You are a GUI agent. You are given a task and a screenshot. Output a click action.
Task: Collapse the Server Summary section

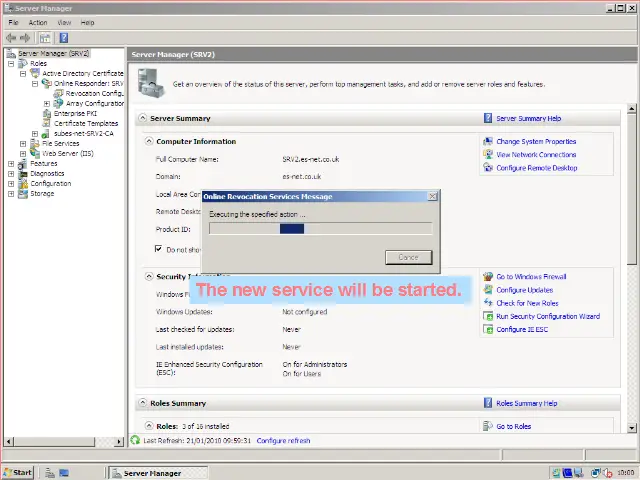(x=142, y=118)
